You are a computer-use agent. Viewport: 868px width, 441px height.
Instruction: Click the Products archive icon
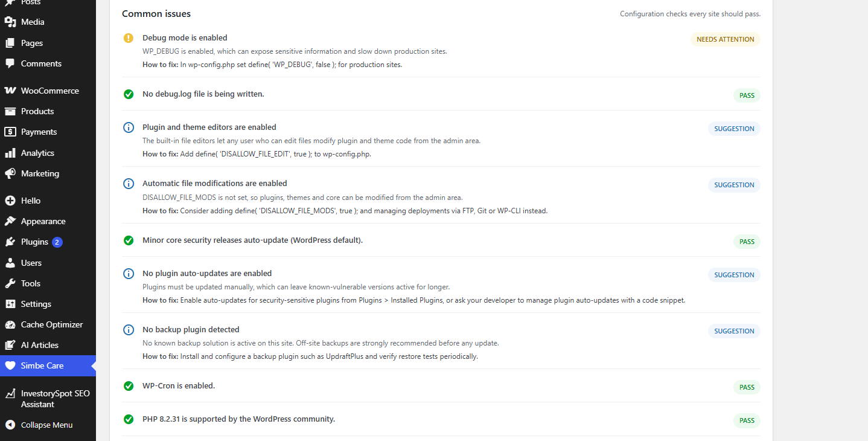tap(10, 111)
